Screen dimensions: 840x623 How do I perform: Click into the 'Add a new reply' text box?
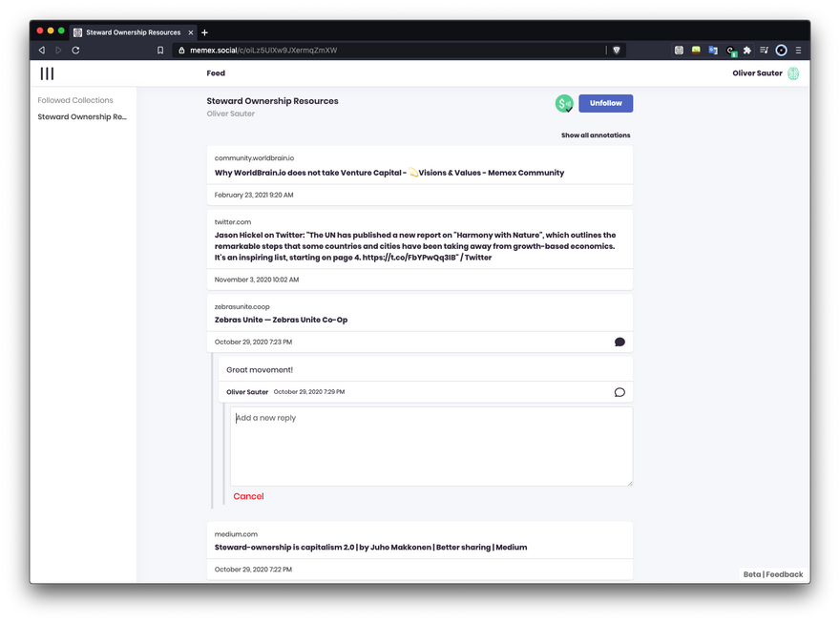click(430, 446)
